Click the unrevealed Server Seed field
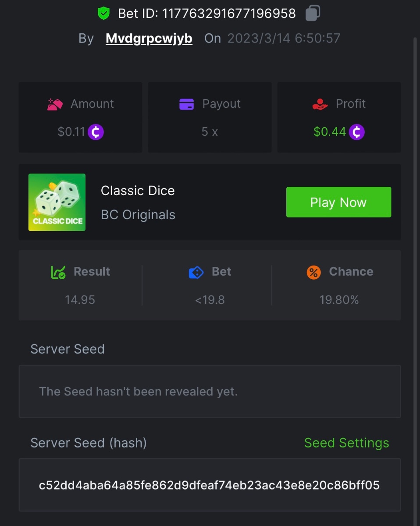Viewport: 420px width, 526px height. [210, 391]
